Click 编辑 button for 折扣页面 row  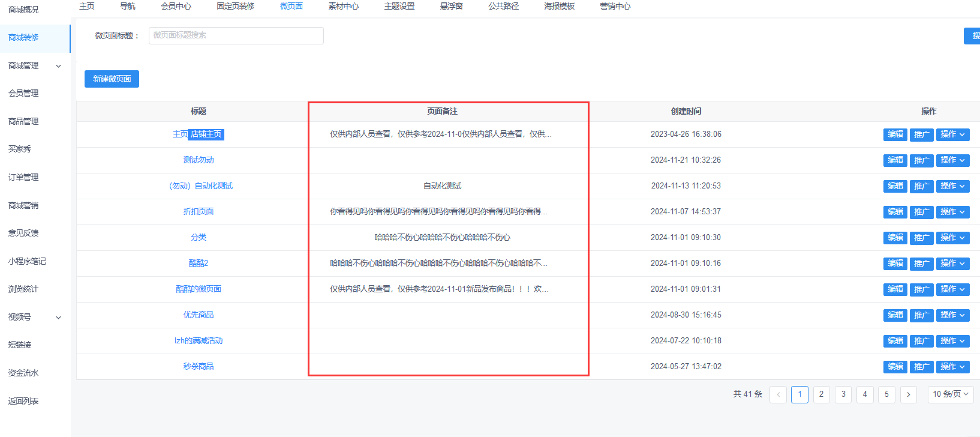tap(895, 212)
